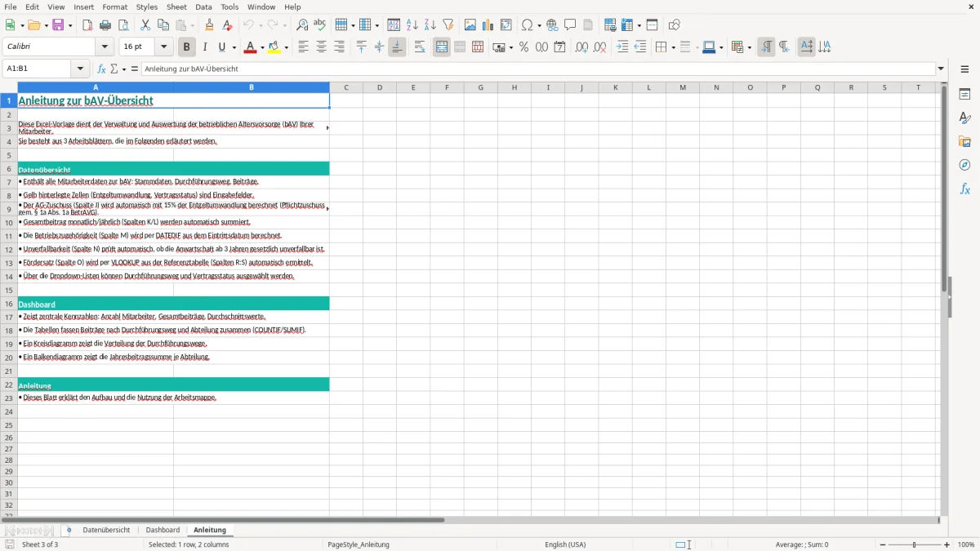Open the Conditional Formatting dropdown arrow
980x551 pixels.
coord(750,47)
